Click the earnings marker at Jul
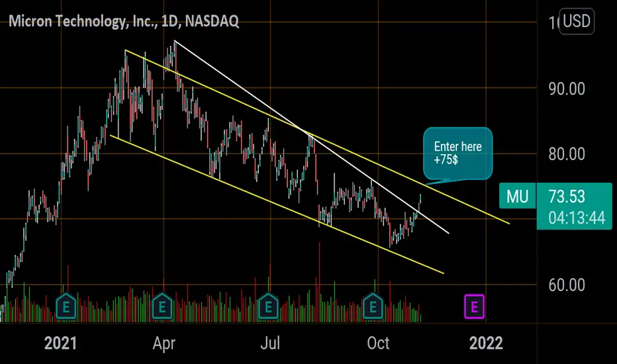The image size is (617, 364). point(268,306)
